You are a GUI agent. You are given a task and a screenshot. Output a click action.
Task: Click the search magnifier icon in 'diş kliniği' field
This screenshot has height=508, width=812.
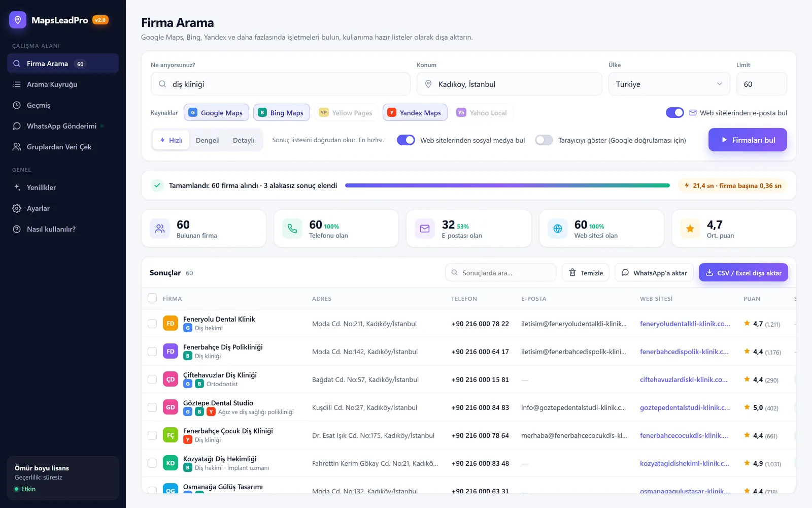click(162, 84)
